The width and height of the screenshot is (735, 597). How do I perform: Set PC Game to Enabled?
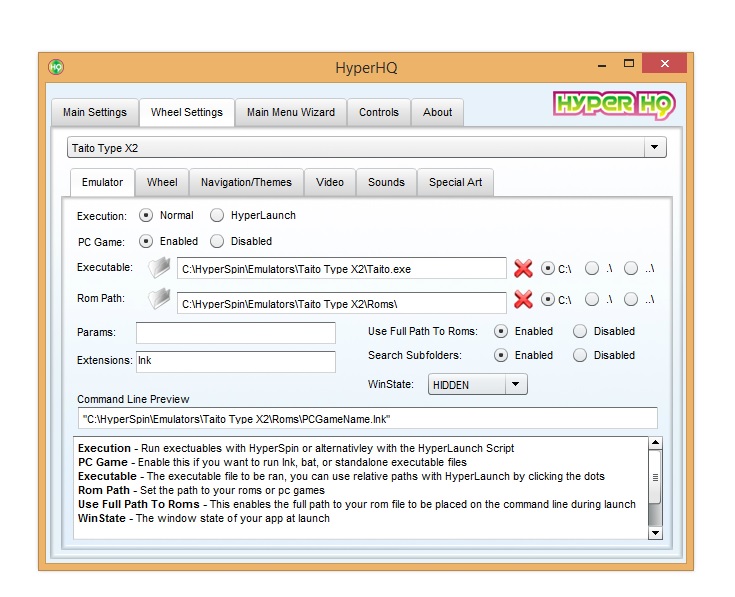(146, 241)
